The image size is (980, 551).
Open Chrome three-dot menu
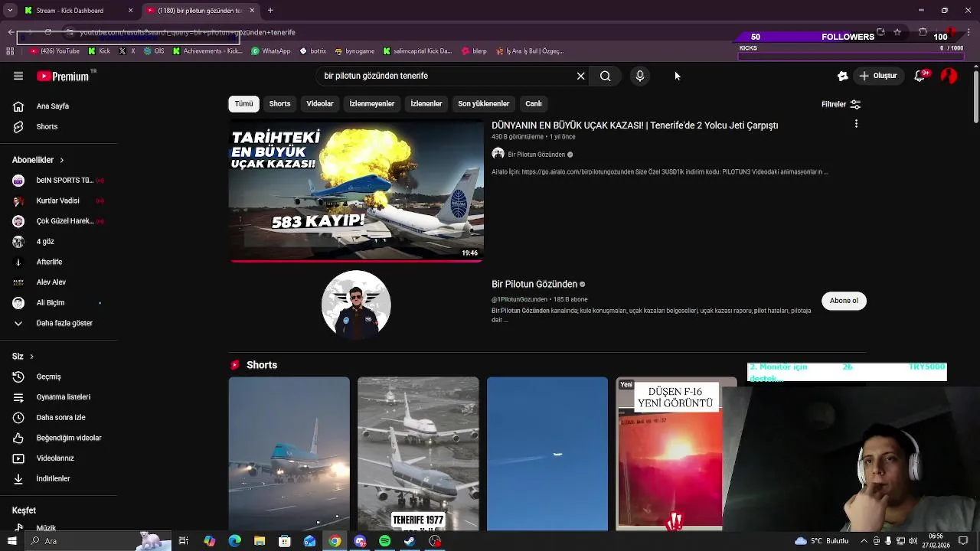click(x=969, y=32)
